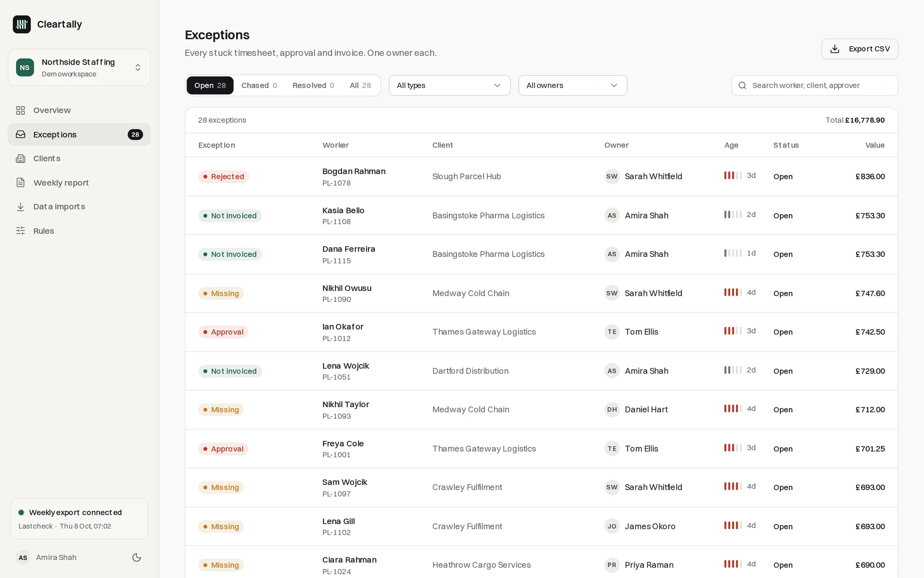Click the AS avatar beside Amira Shah in sidebar
The image size is (924, 578).
(x=23, y=557)
